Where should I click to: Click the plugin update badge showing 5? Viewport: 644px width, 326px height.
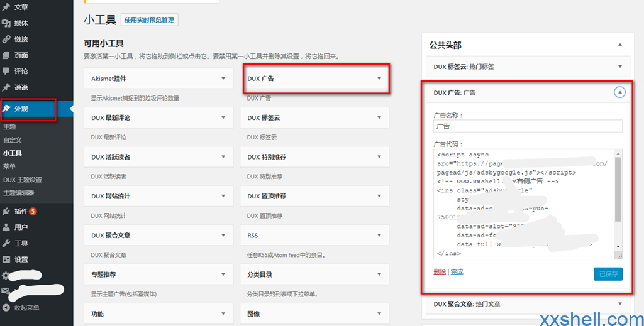33,212
